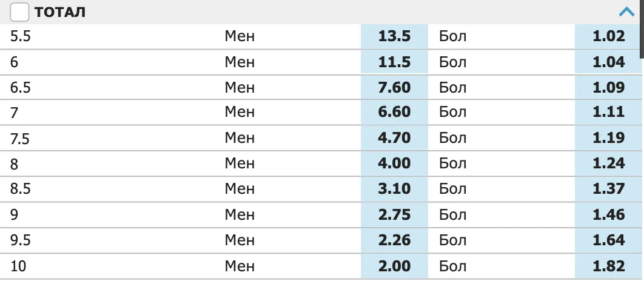Click the 6.60 odds for under 7
Viewport: 644px width, 281px height.
coord(394,112)
